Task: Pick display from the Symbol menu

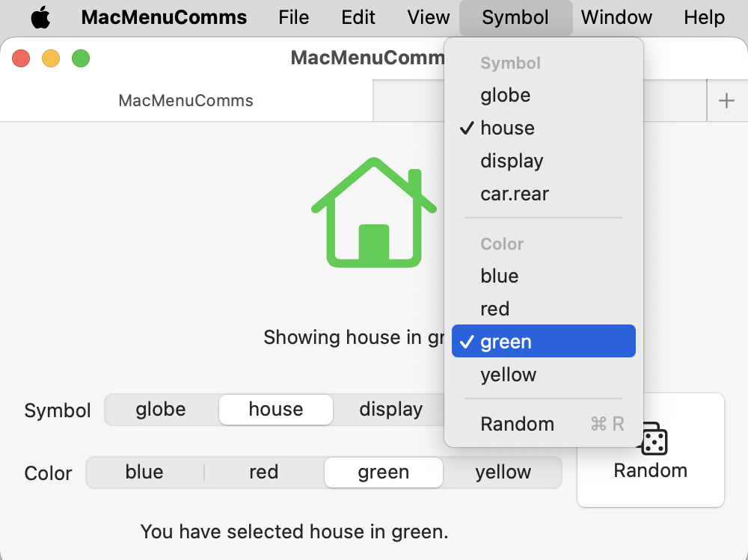Action: (x=512, y=161)
